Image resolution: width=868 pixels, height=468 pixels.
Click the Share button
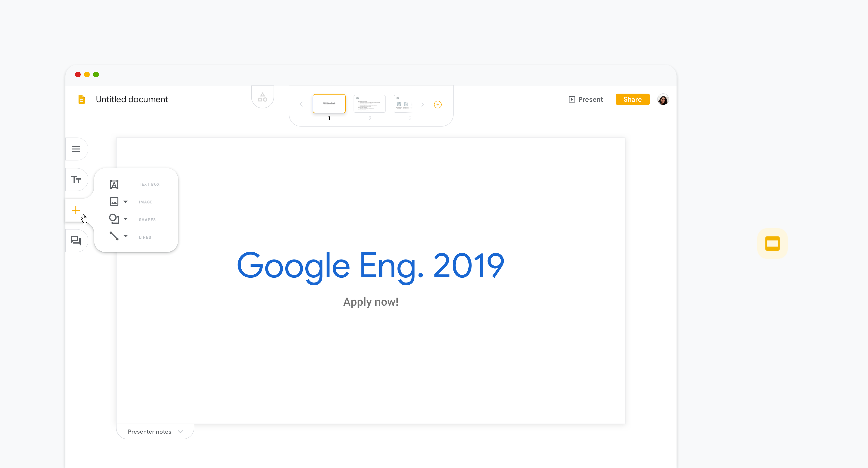click(632, 99)
